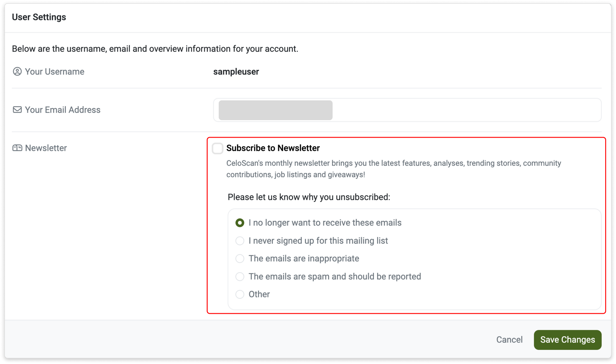Click the Newsletter row label

46,148
